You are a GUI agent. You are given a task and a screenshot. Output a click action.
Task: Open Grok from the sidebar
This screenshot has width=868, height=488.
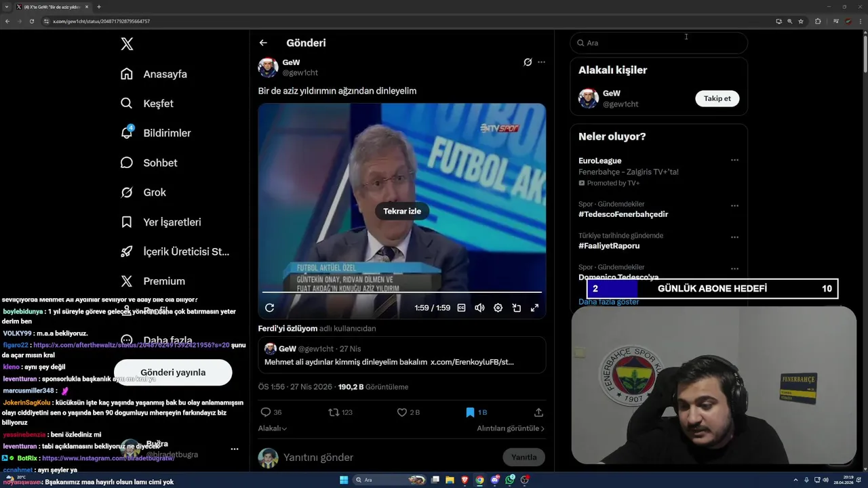click(x=143, y=192)
